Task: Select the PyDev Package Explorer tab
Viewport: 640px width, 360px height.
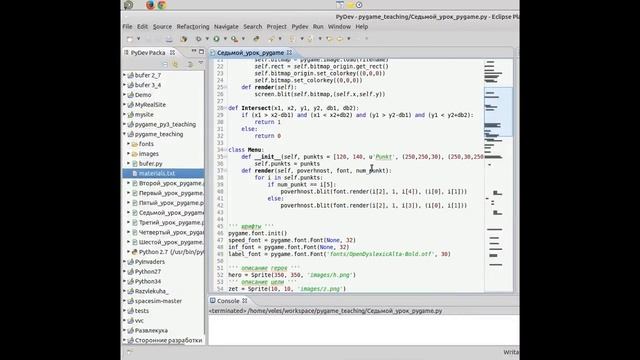Action: pyautogui.click(x=148, y=53)
